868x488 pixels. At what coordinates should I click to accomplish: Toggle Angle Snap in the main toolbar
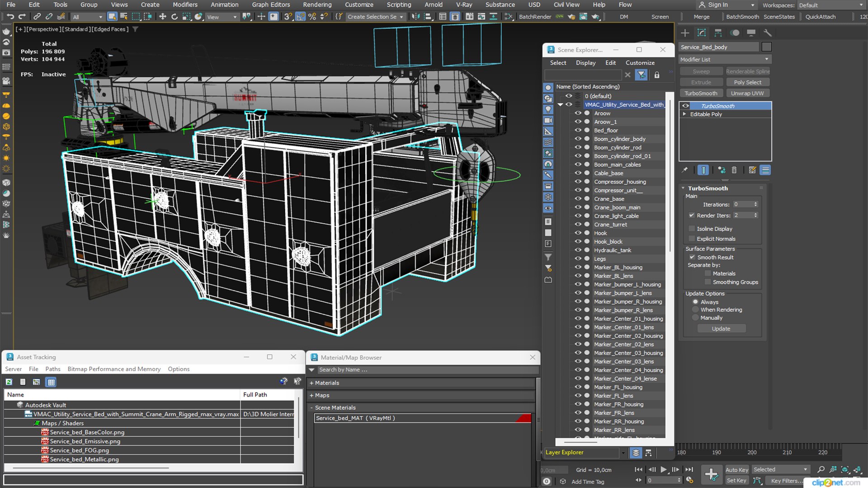[x=300, y=17]
